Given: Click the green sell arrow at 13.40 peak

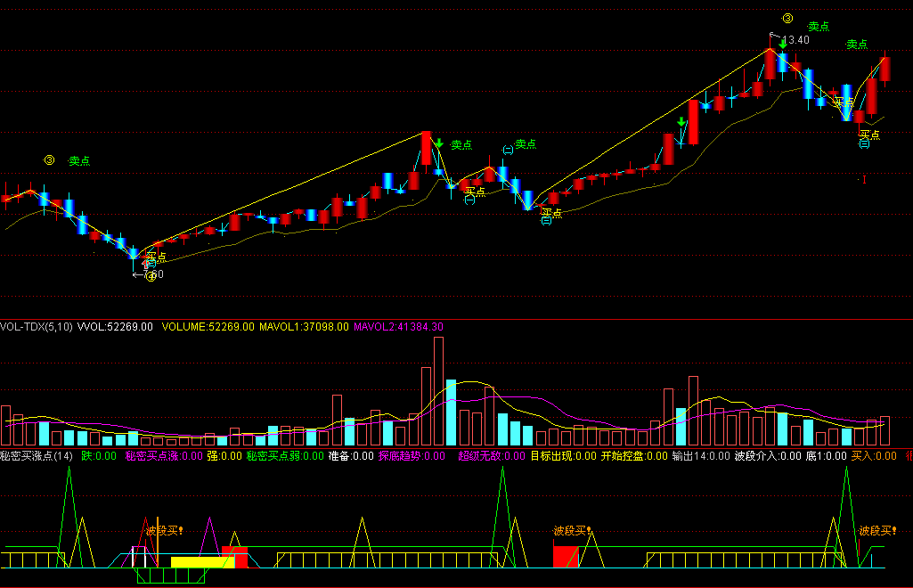Looking at the screenshot, I should [783, 45].
